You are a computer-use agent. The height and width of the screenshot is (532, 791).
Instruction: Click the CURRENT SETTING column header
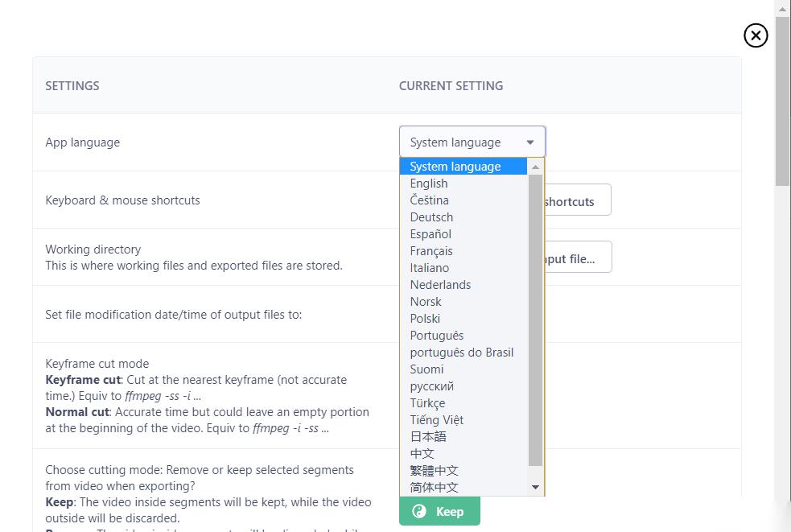coord(451,86)
